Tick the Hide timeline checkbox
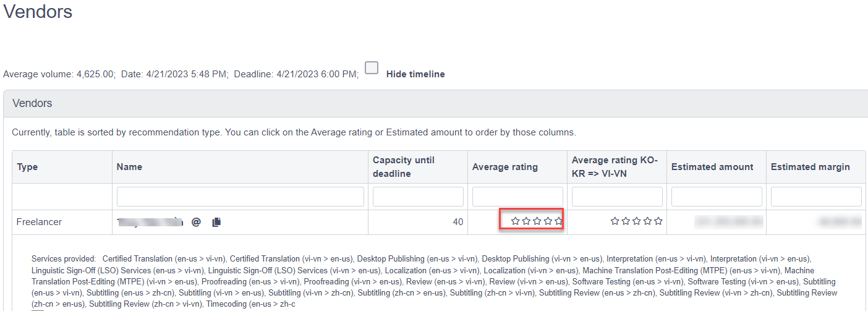The width and height of the screenshot is (868, 311). pos(372,68)
